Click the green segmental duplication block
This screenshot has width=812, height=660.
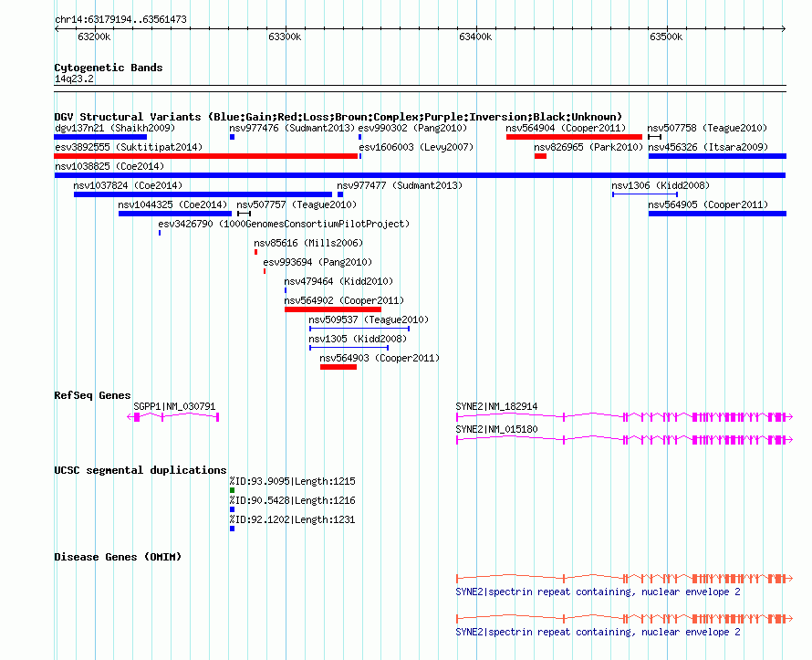[232, 490]
